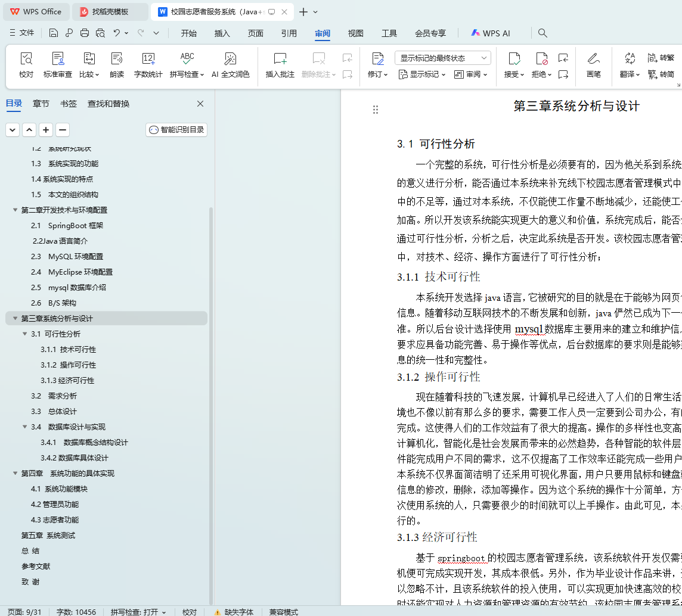Click the search magnifier icon
The width and height of the screenshot is (682, 616).
click(x=542, y=33)
